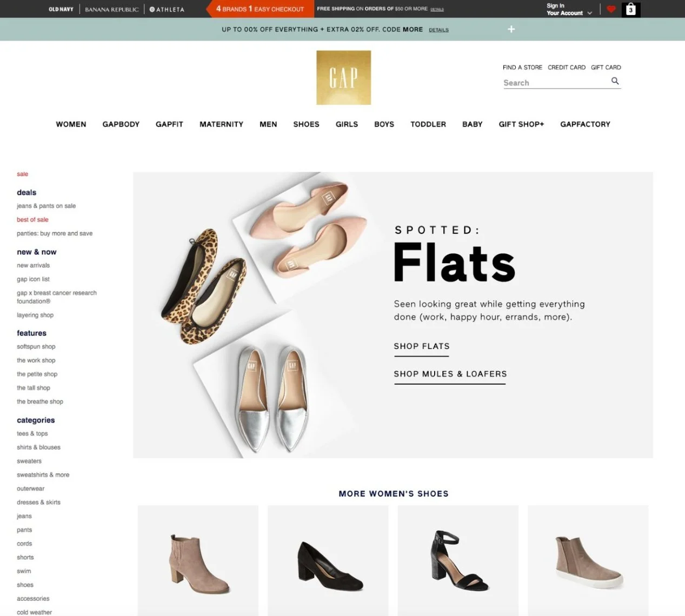The height and width of the screenshot is (616, 685).
Task: Open the black strappy sandal thumbnail
Action: (458, 560)
